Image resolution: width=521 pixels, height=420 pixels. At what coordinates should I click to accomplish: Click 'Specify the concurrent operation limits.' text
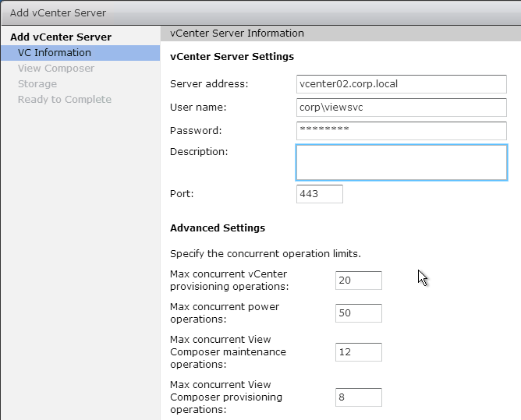point(265,254)
